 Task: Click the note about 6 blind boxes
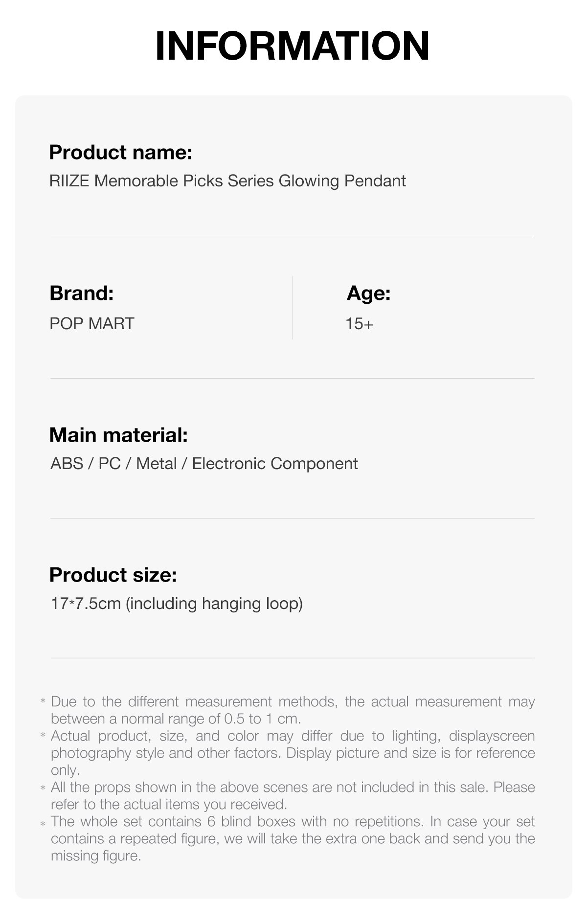tap(293, 838)
